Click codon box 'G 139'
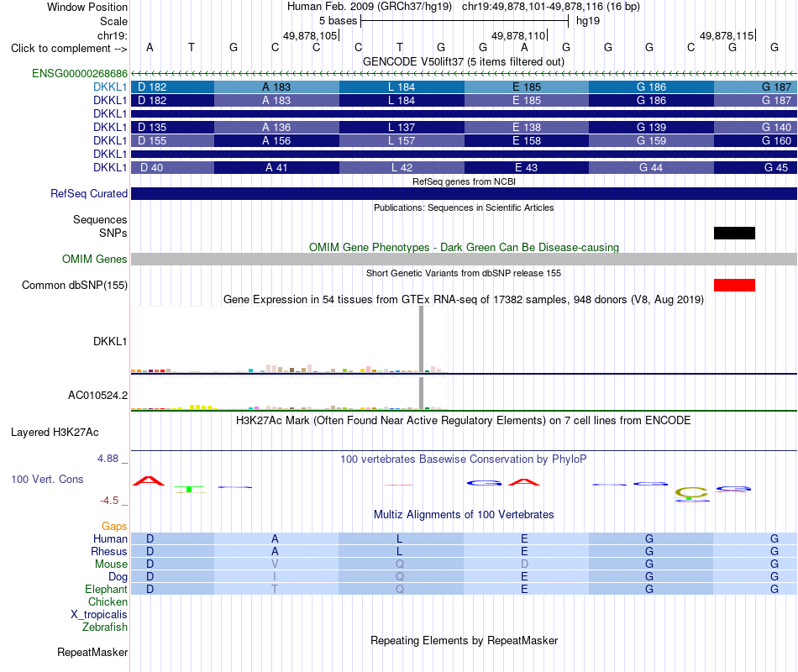This screenshot has height=672, width=798. 652,128
